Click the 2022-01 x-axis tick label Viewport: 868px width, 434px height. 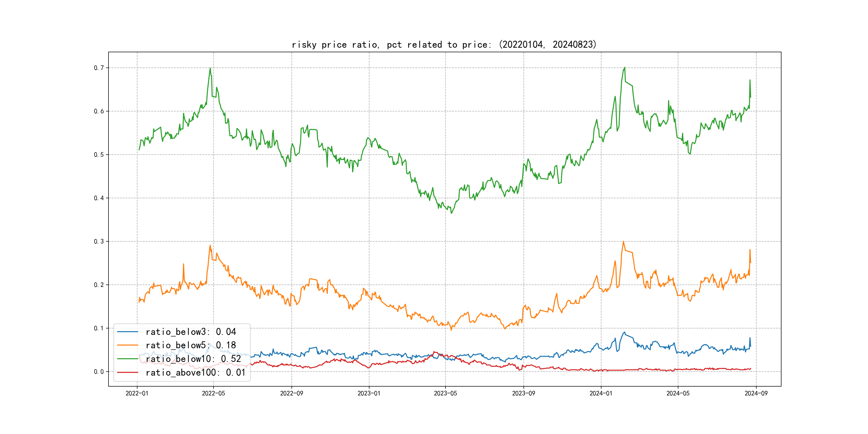click(x=137, y=393)
